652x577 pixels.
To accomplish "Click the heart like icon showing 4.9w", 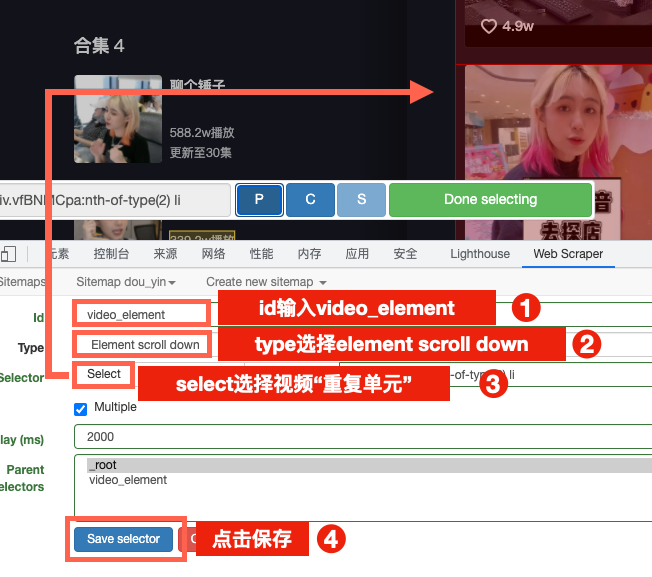I will point(490,26).
